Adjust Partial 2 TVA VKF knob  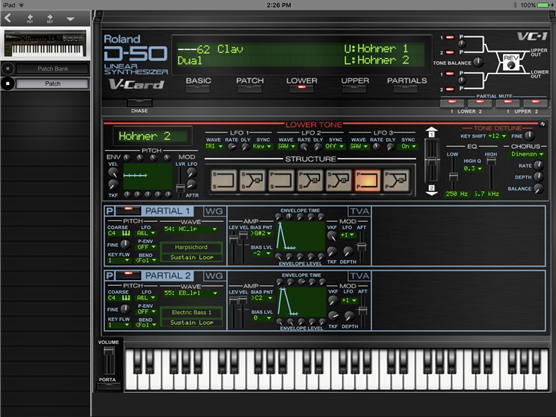click(x=333, y=300)
